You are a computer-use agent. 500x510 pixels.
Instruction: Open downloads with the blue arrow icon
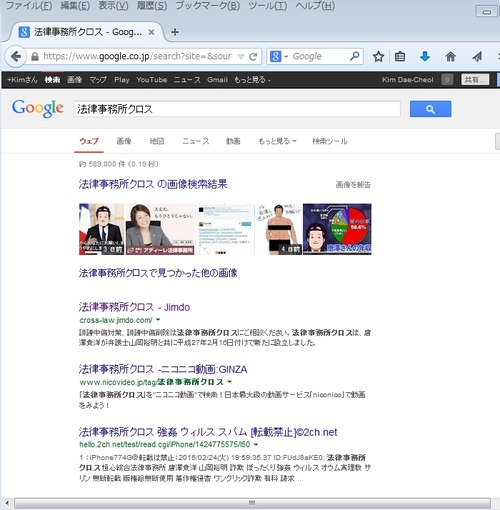click(425, 56)
